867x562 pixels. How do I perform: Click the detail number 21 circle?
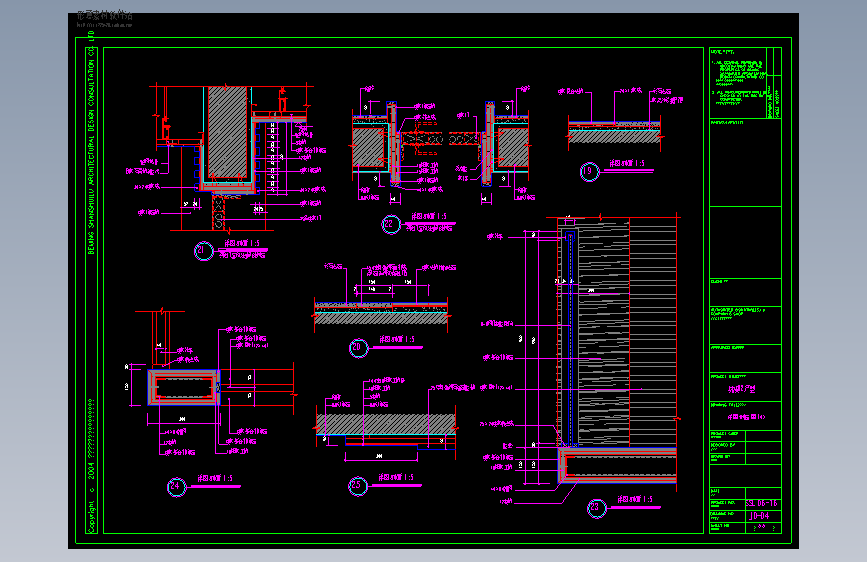point(203,251)
